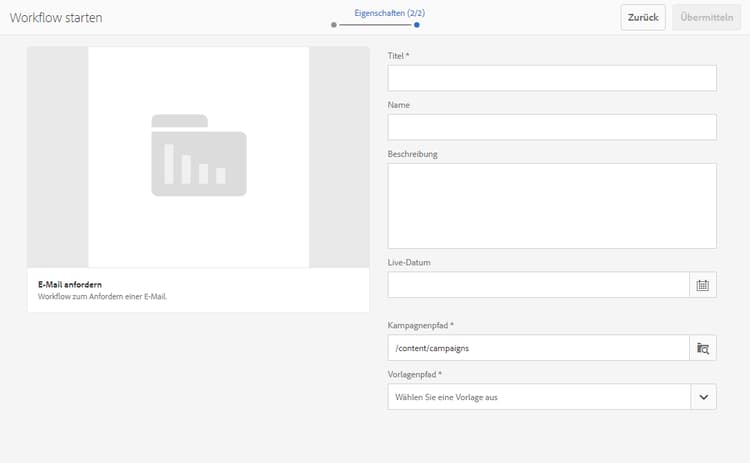Image resolution: width=750 pixels, height=463 pixels.
Task: Expand the Vorlagenpfad dropdown arrow
Action: (x=703, y=397)
